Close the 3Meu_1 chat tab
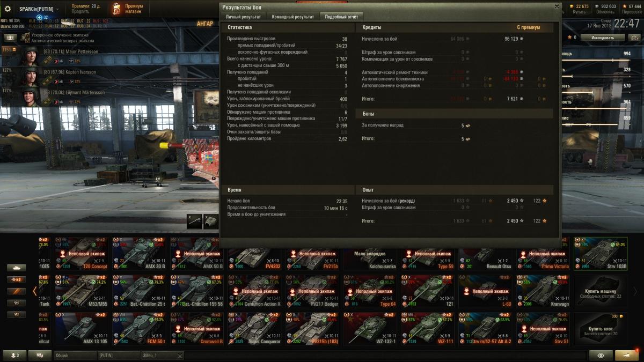Viewport: 644px width, 362px height. pos(180,355)
